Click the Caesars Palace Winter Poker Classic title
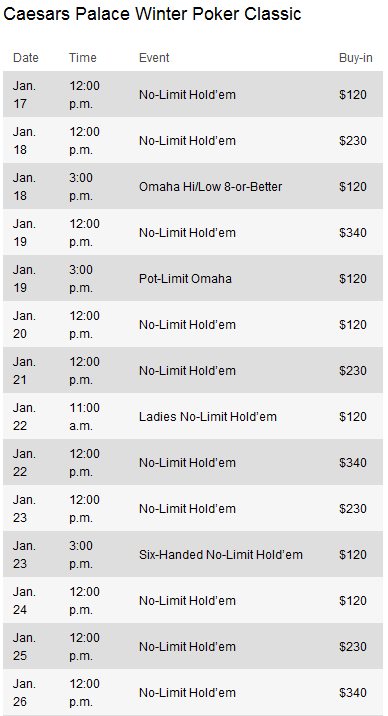The height and width of the screenshot is (716, 388). coord(152,14)
